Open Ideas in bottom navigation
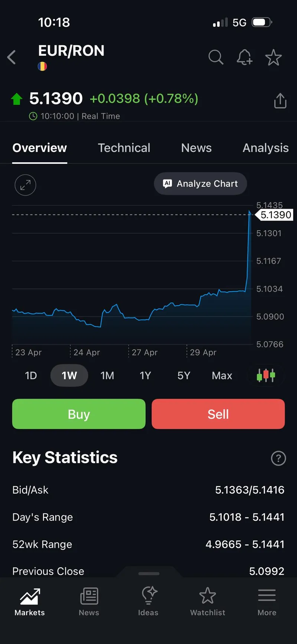 click(148, 602)
